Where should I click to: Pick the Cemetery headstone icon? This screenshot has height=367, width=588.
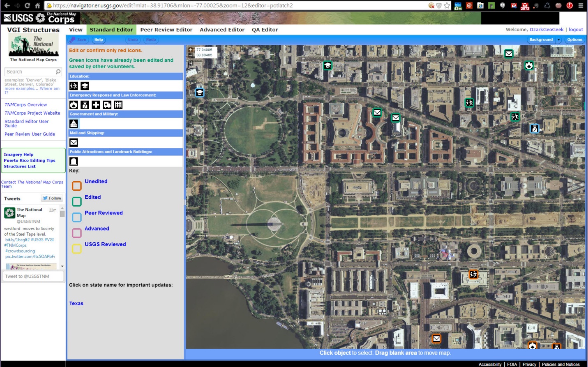click(74, 162)
